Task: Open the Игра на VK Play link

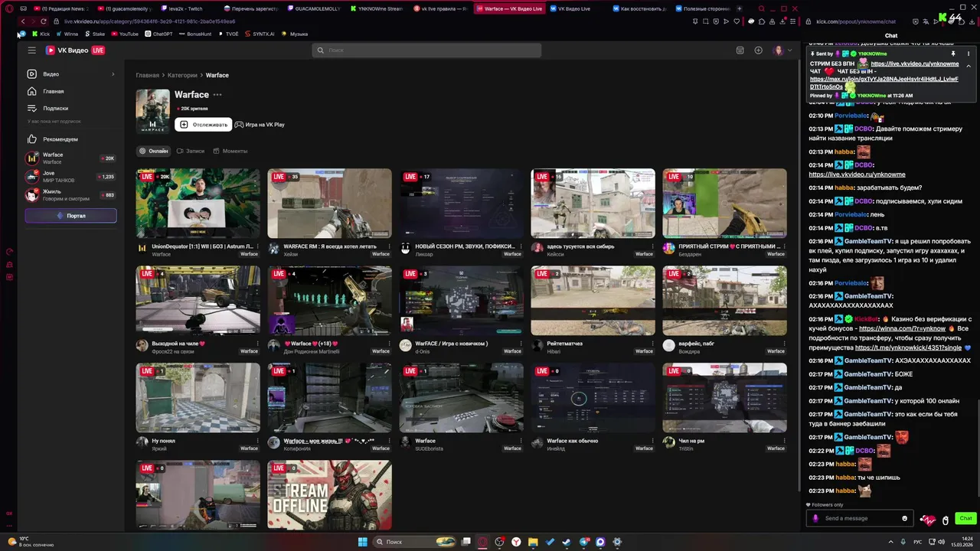Action: pos(260,125)
